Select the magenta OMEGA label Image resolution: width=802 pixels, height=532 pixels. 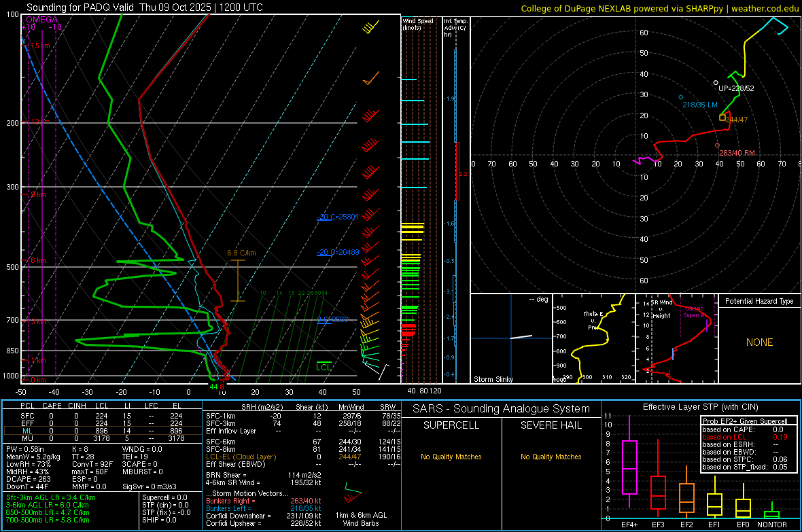pos(42,20)
